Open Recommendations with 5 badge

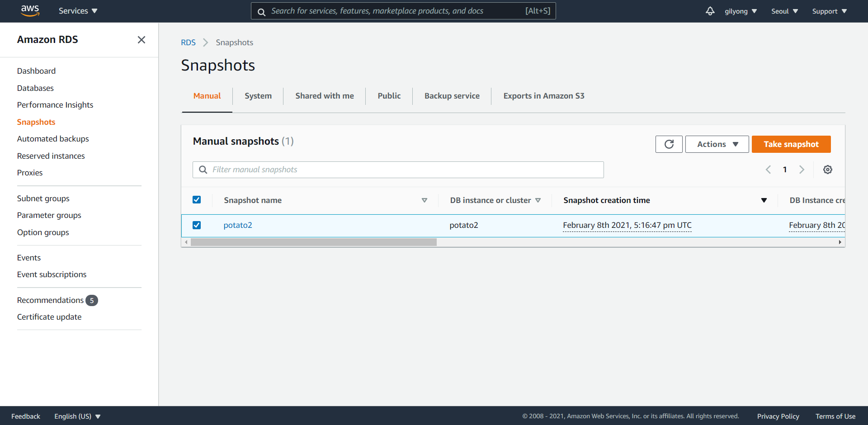(x=57, y=300)
